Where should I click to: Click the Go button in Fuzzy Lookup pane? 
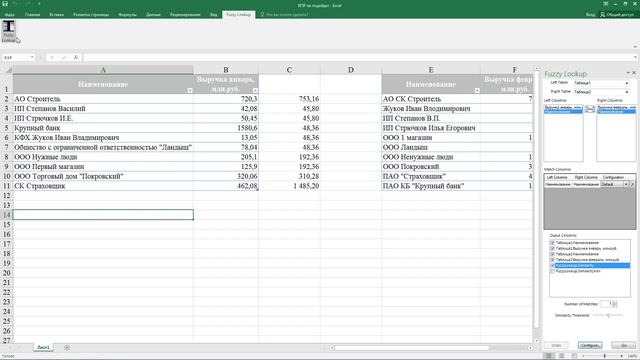coord(623,346)
